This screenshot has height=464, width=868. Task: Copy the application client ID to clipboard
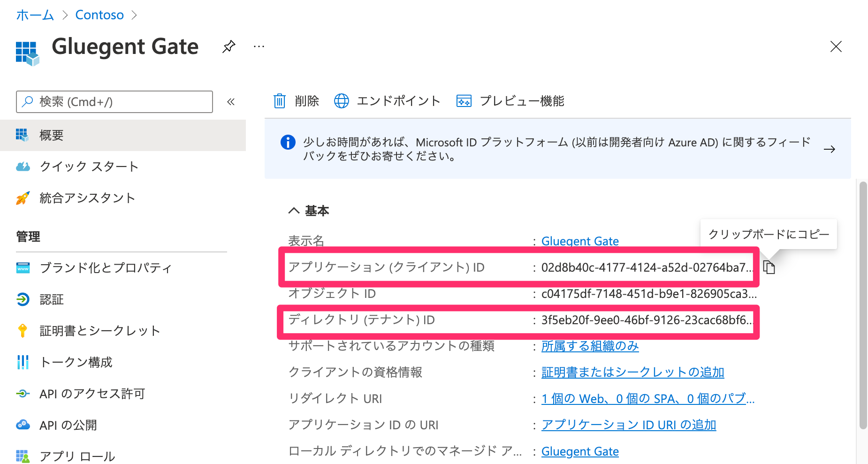[x=769, y=267]
